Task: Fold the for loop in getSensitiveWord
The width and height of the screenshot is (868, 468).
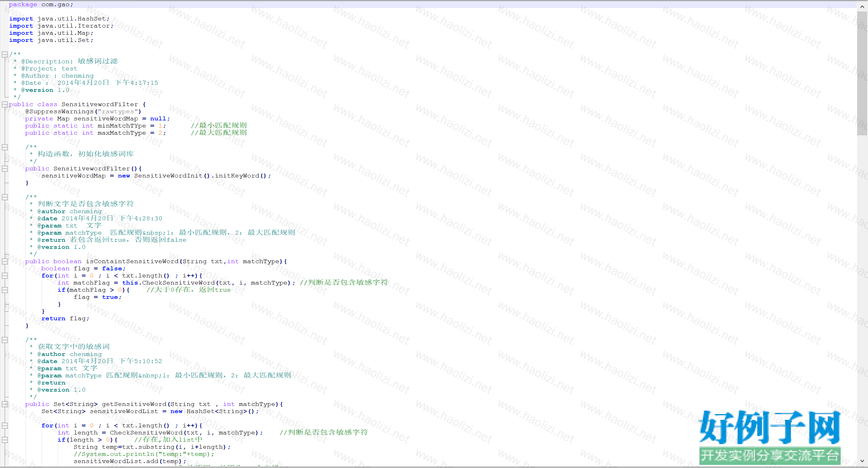Action: tap(5, 426)
